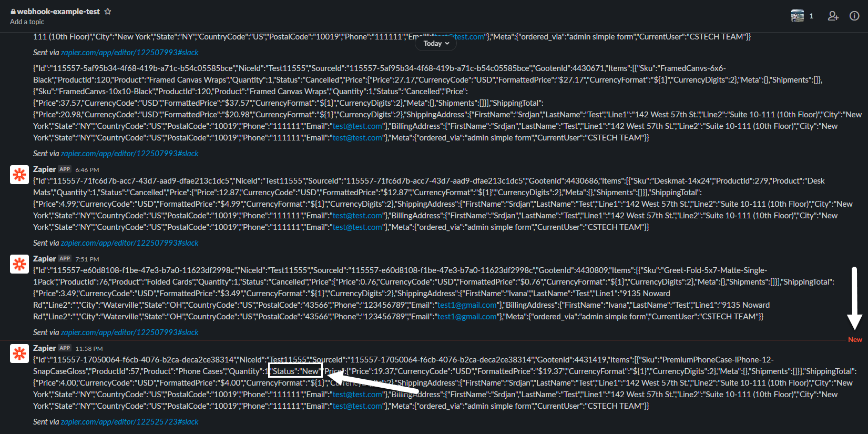Open the webhook-example-test channel name header
Image resolution: width=868 pixels, height=434 pixels.
click(55, 12)
